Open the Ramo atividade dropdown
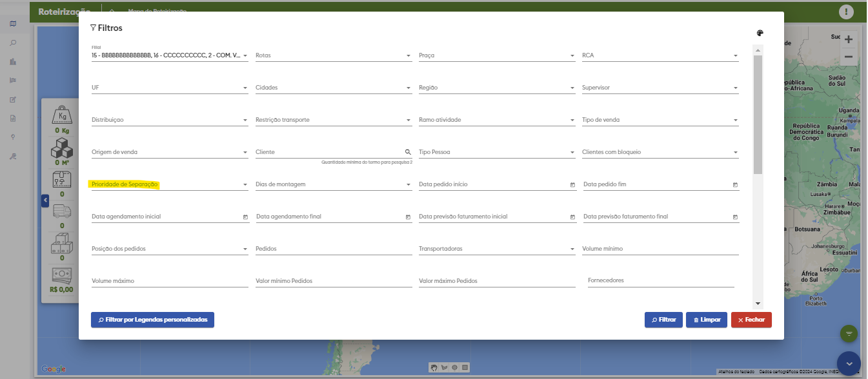 coord(496,120)
